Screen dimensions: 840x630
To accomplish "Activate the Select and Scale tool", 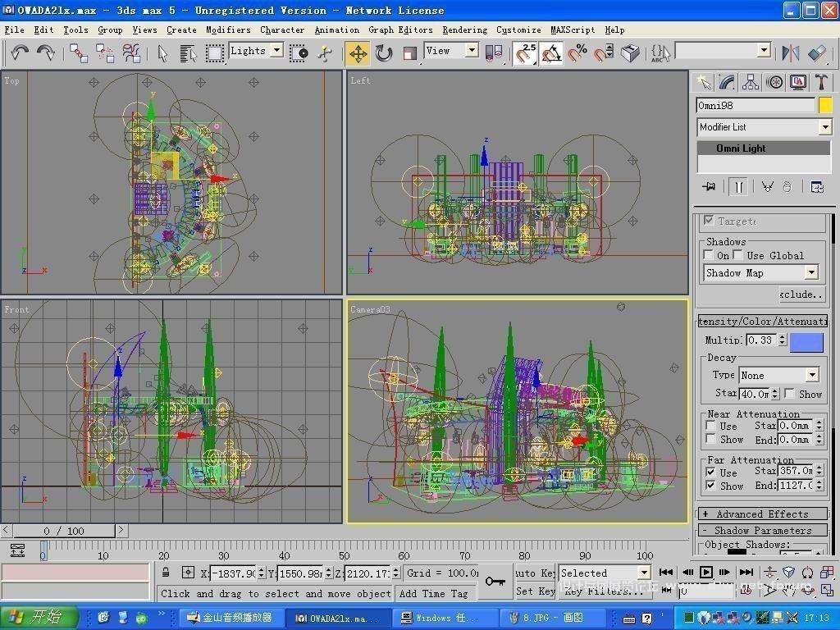I will (x=410, y=53).
